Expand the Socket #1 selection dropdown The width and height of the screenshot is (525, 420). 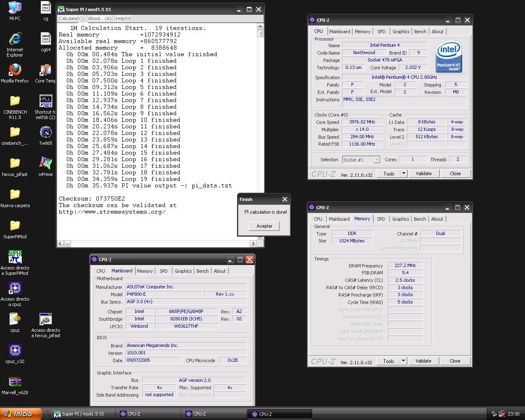coord(376,160)
